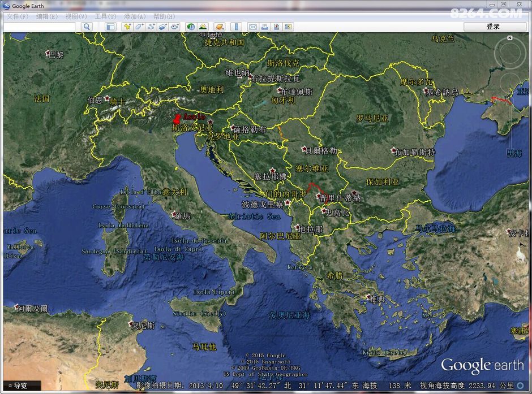Click the search magnifier button
532x394 pixels.
pos(87,27)
